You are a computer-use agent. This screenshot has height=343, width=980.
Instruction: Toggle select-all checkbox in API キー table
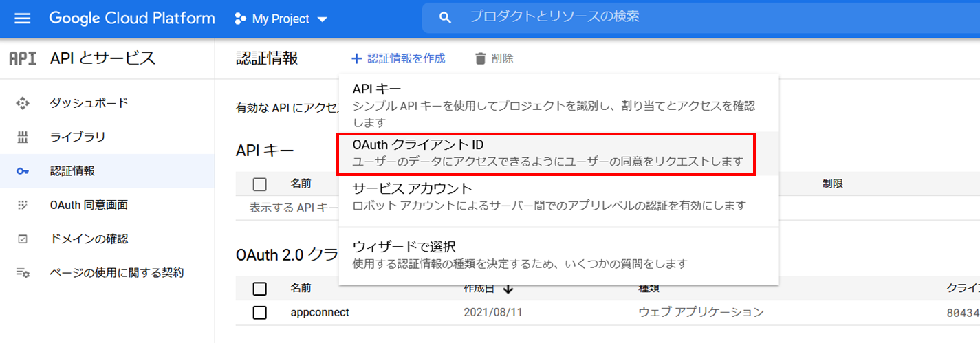tap(259, 184)
